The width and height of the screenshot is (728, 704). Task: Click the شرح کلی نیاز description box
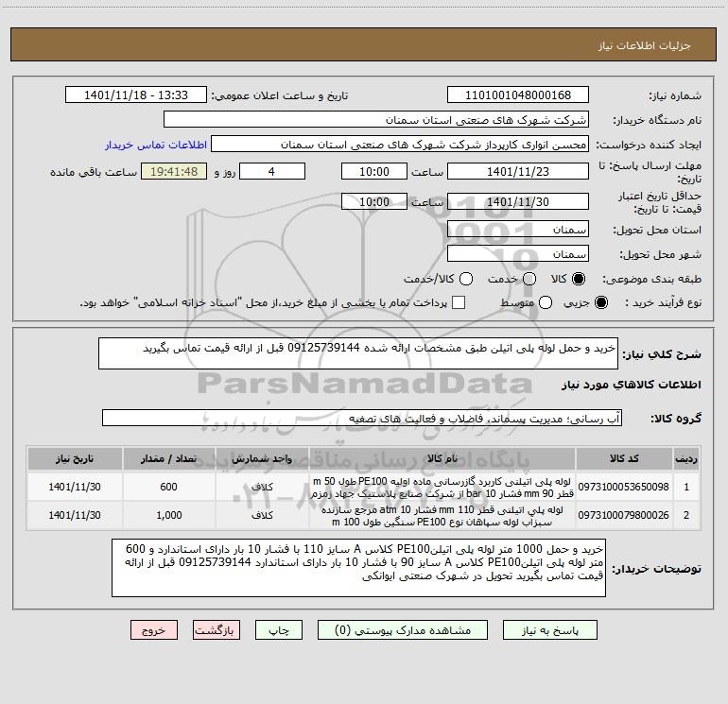click(358, 353)
